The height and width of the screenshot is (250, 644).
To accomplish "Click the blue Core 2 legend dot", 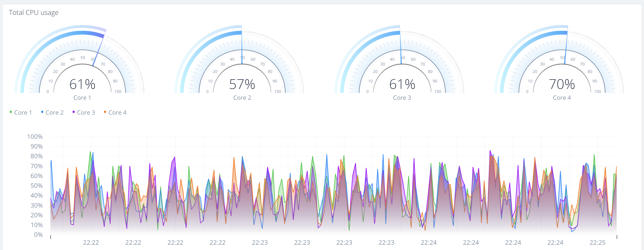I will click(42, 112).
